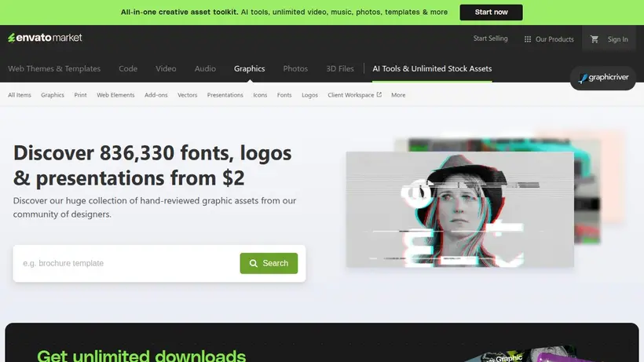
Task: Select All Items in submenu
Action: click(x=20, y=95)
